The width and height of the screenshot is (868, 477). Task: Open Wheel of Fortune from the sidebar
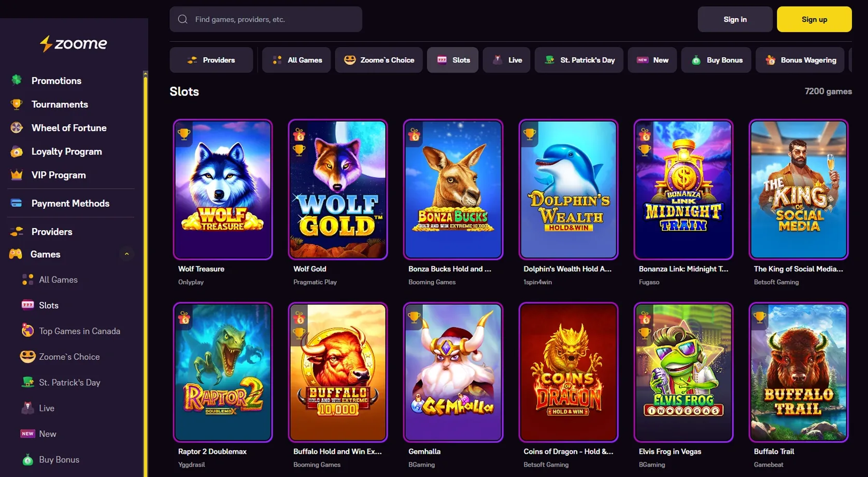coord(17,128)
